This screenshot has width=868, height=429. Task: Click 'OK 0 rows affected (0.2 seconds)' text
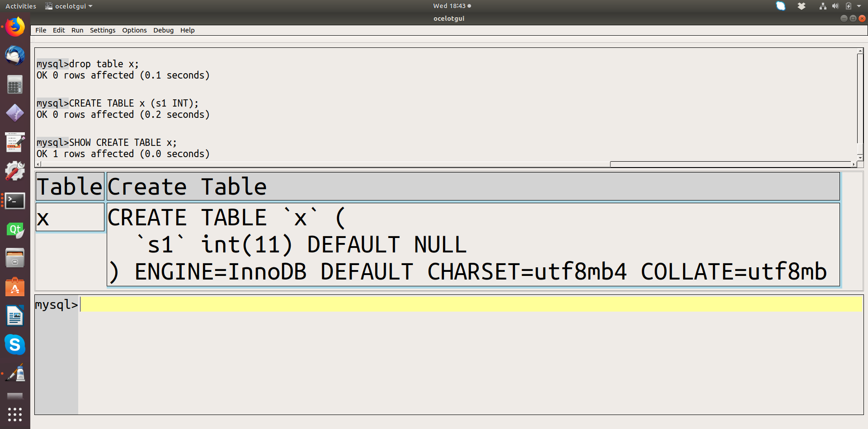(x=123, y=115)
